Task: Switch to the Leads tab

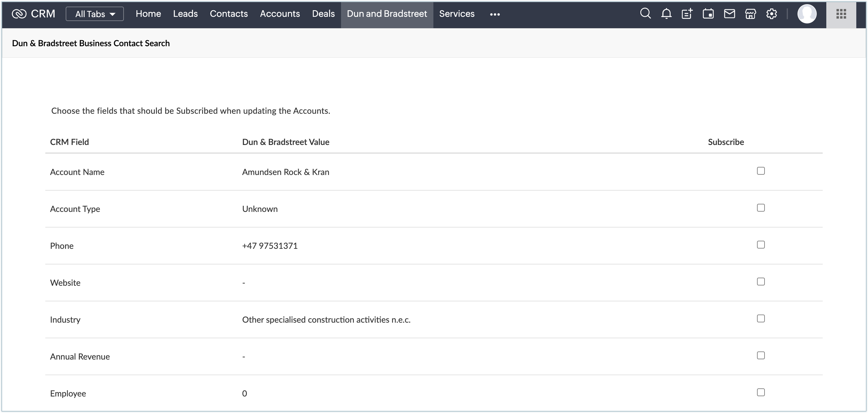Action: coord(185,14)
